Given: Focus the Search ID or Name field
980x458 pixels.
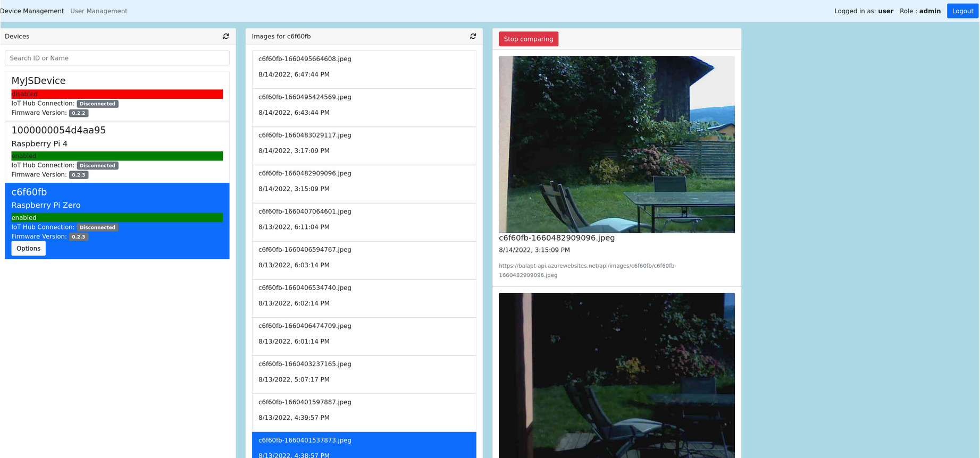Looking at the screenshot, I should 117,58.
